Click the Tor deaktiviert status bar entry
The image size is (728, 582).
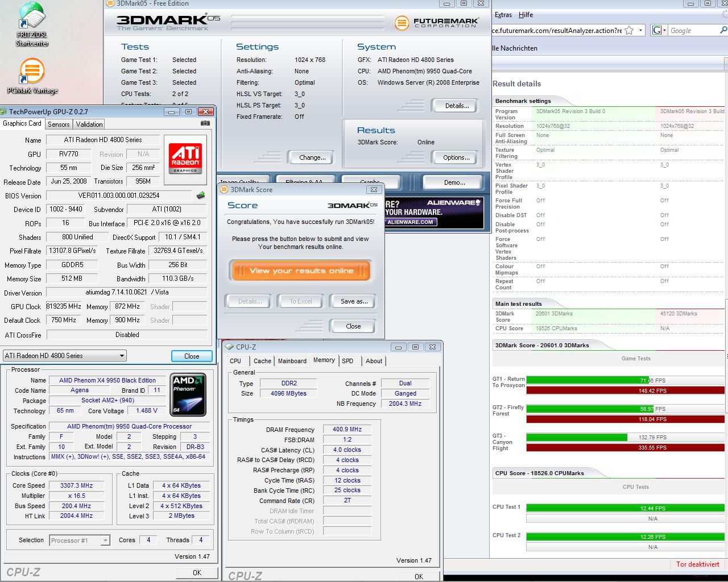click(698, 564)
